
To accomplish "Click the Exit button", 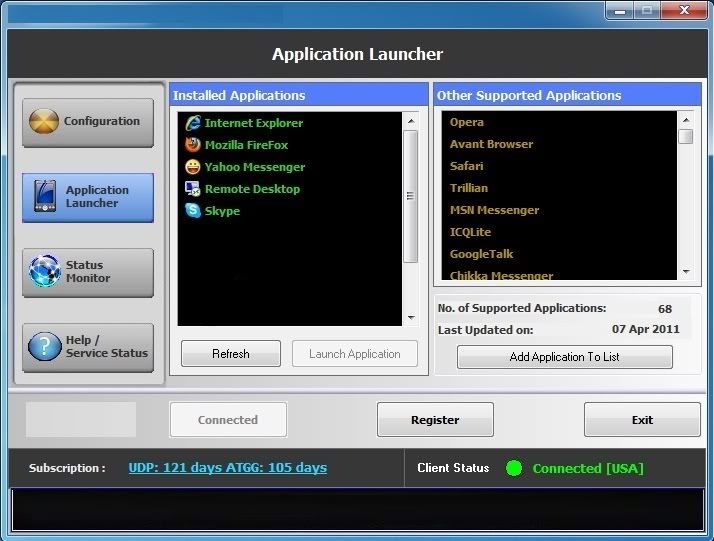I will (x=642, y=419).
